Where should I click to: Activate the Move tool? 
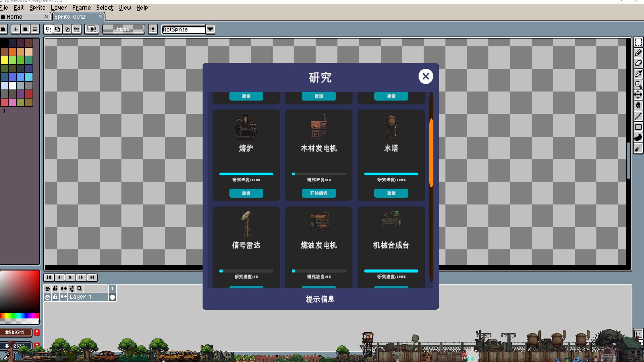click(638, 94)
